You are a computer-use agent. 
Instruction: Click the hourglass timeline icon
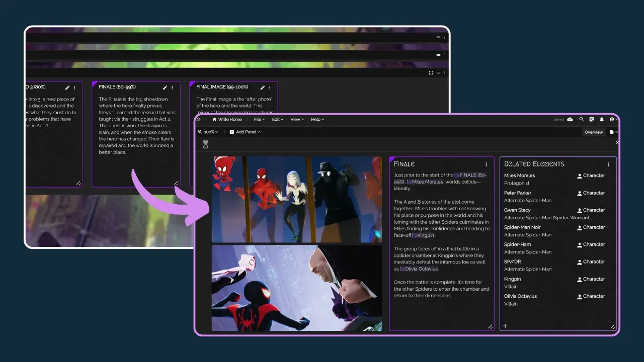[x=205, y=145]
